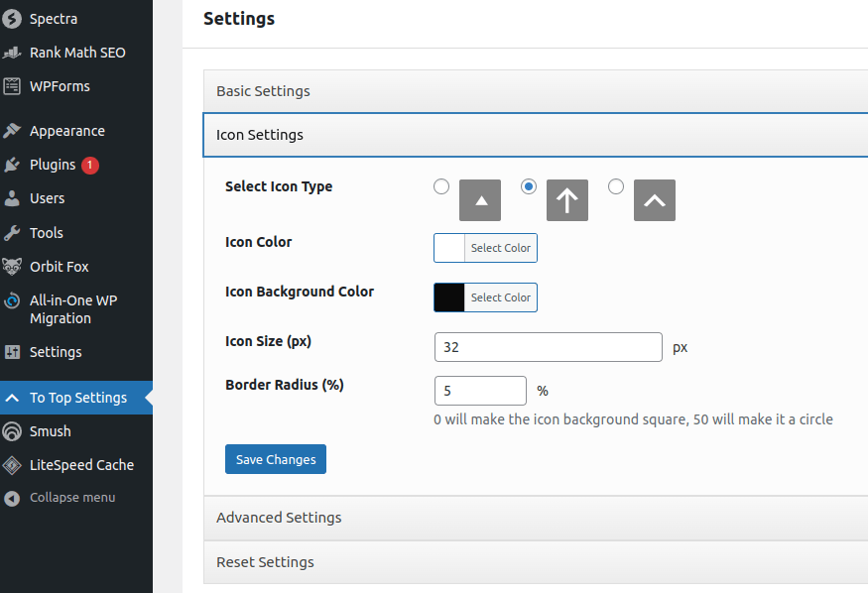Click the Rank Math SEO icon
The width and height of the screenshot is (868, 593).
(x=12, y=53)
